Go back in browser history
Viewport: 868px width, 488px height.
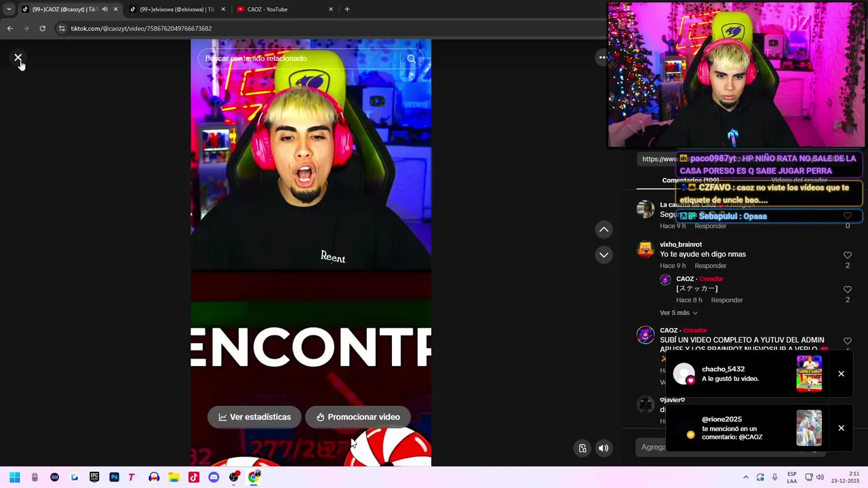point(9,28)
